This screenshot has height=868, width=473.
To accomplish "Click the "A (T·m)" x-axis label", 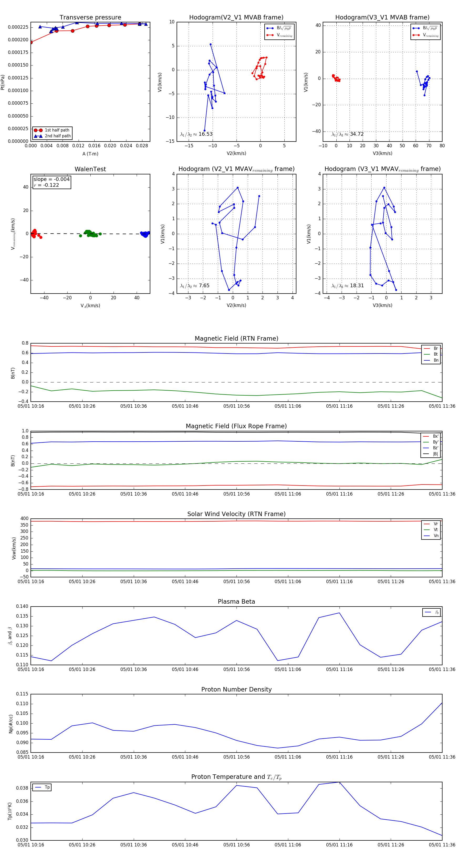I will point(90,154).
